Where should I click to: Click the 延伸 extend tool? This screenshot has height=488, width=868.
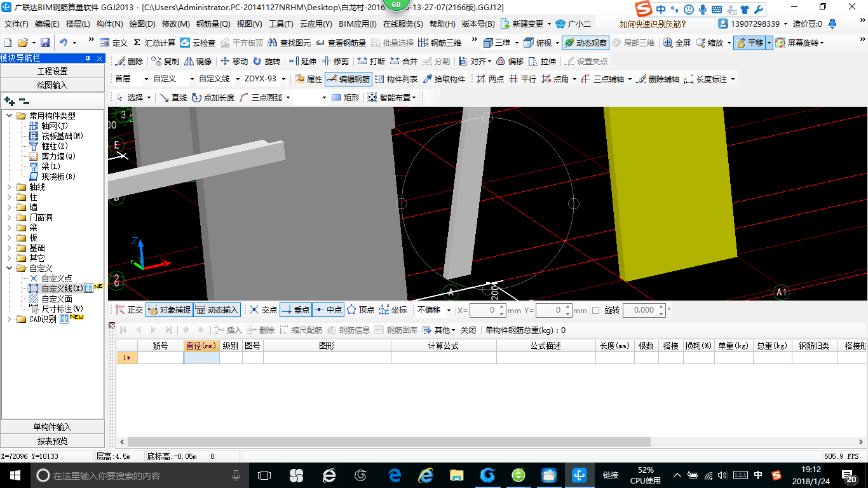pyautogui.click(x=302, y=61)
